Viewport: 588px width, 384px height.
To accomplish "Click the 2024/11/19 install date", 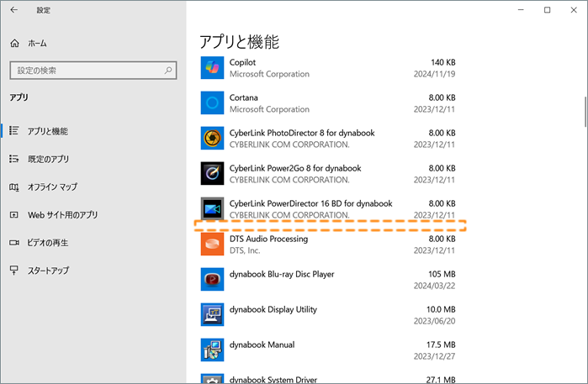I will click(434, 74).
